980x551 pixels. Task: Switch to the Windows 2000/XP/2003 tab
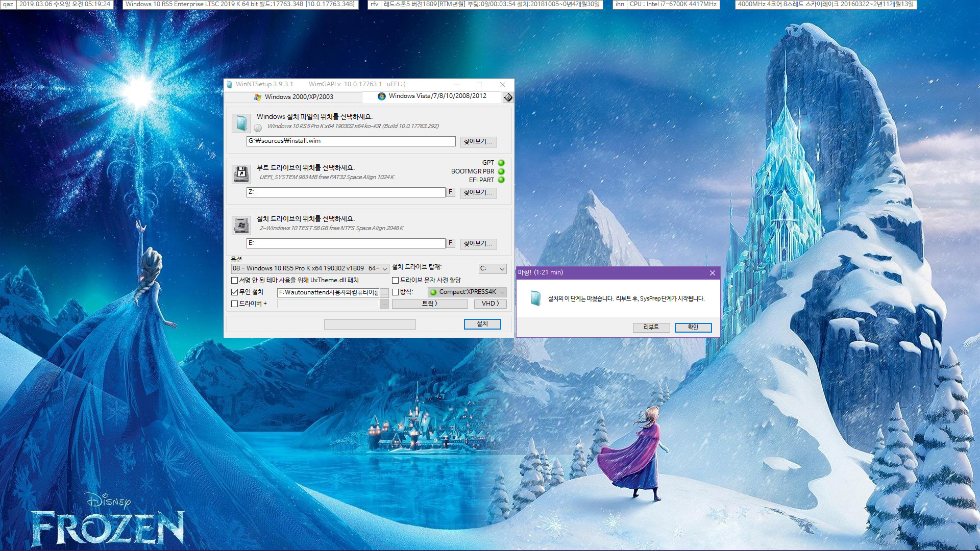pos(293,97)
